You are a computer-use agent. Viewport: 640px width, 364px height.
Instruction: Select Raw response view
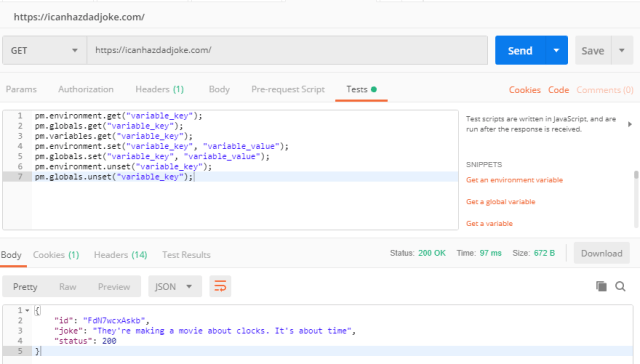pyautogui.click(x=67, y=287)
